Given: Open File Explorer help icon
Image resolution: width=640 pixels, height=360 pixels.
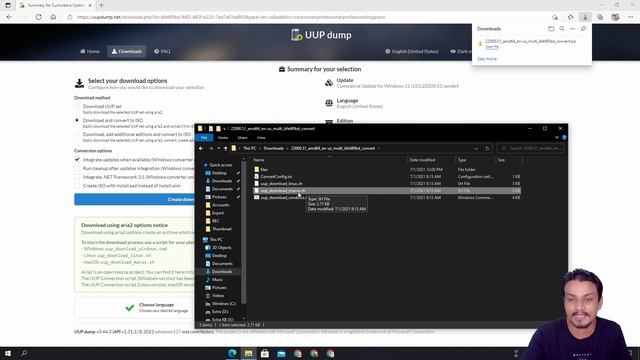Looking at the screenshot, I should click(x=564, y=138).
